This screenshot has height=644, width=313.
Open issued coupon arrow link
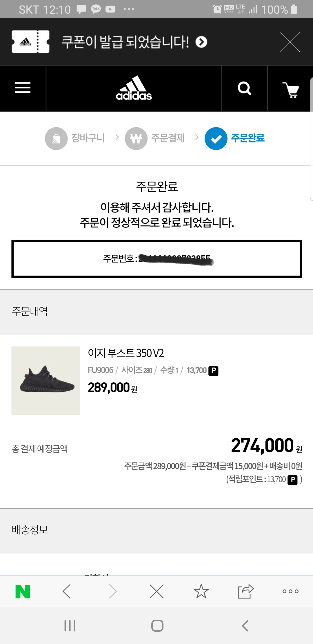[201, 42]
